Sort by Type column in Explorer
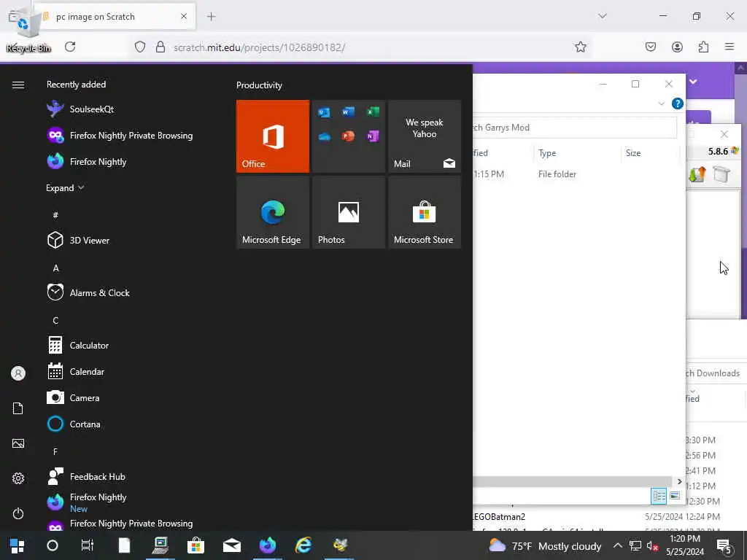Screen dimensions: 747x560 [547, 153]
